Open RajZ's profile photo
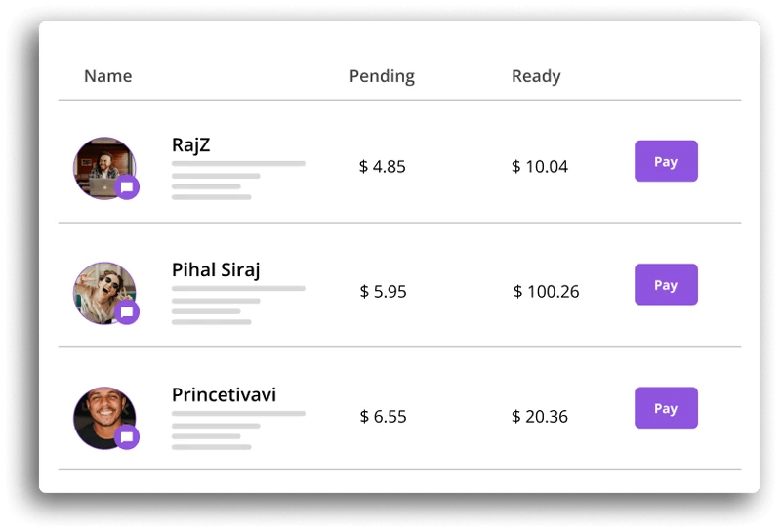Screen dimensions: 781x532 coord(104,168)
